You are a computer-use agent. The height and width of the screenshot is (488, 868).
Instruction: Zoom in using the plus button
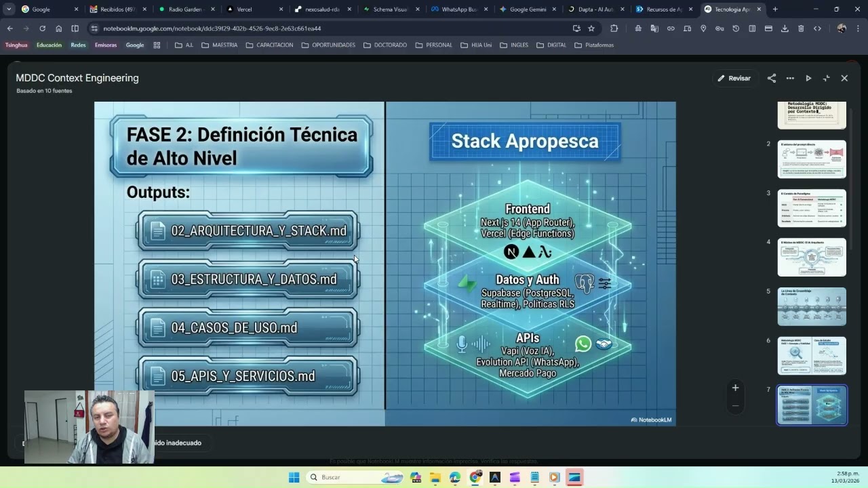click(735, 388)
